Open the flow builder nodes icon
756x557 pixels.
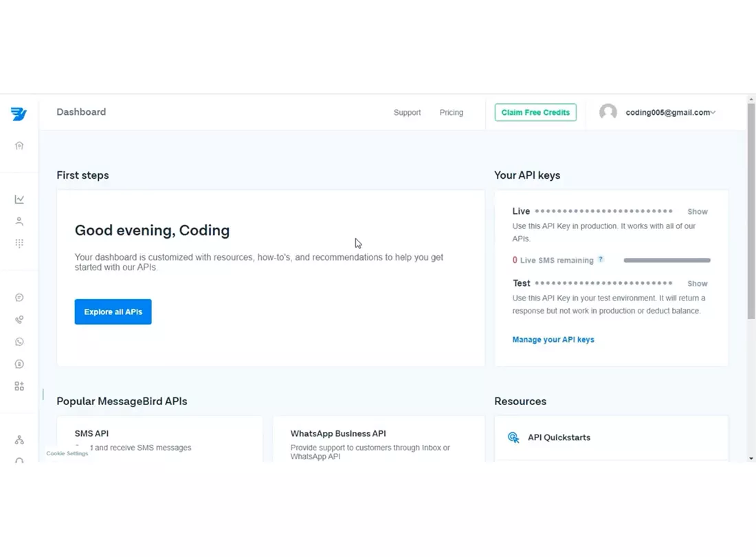(x=19, y=440)
